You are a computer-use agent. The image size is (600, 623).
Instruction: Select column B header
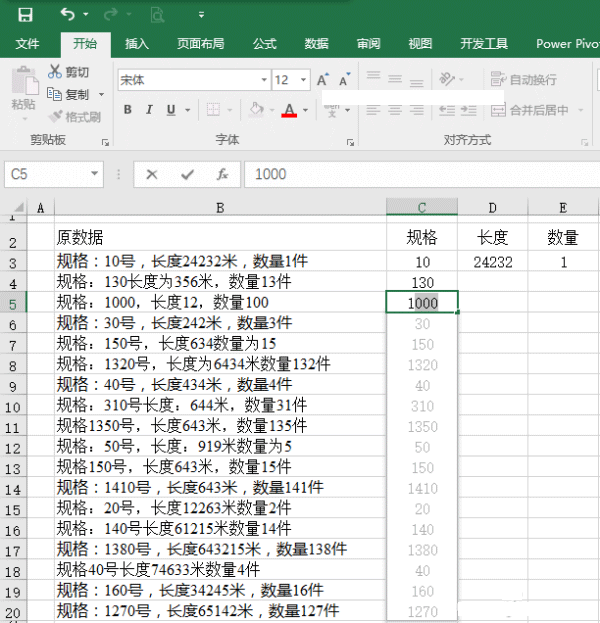(220, 207)
